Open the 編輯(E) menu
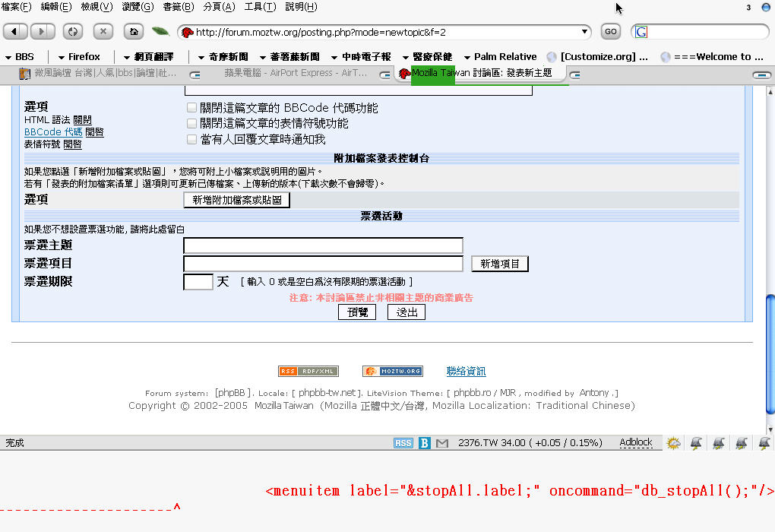 [x=56, y=7]
